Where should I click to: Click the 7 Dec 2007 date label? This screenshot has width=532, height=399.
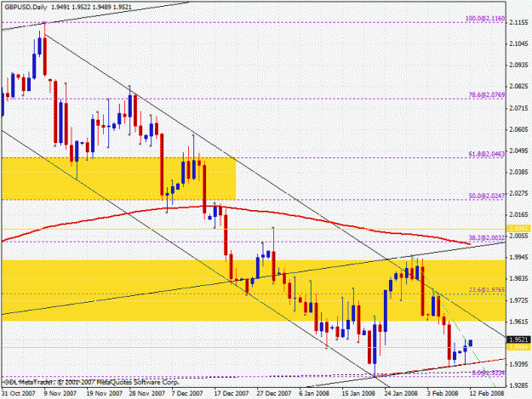tap(187, 394)
